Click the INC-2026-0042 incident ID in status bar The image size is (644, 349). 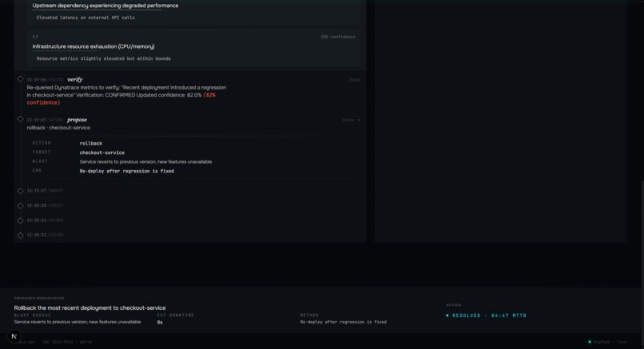[58, 342]
